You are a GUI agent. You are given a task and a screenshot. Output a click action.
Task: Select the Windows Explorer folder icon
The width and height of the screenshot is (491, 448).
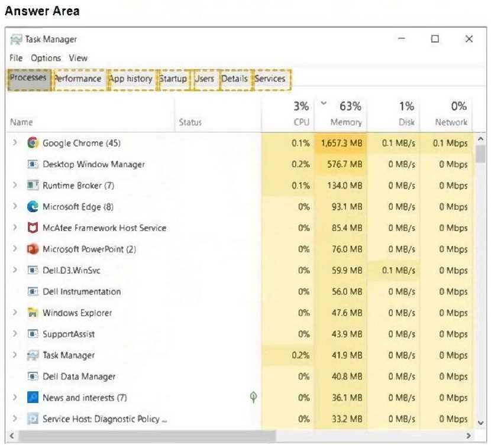(33, 313)
